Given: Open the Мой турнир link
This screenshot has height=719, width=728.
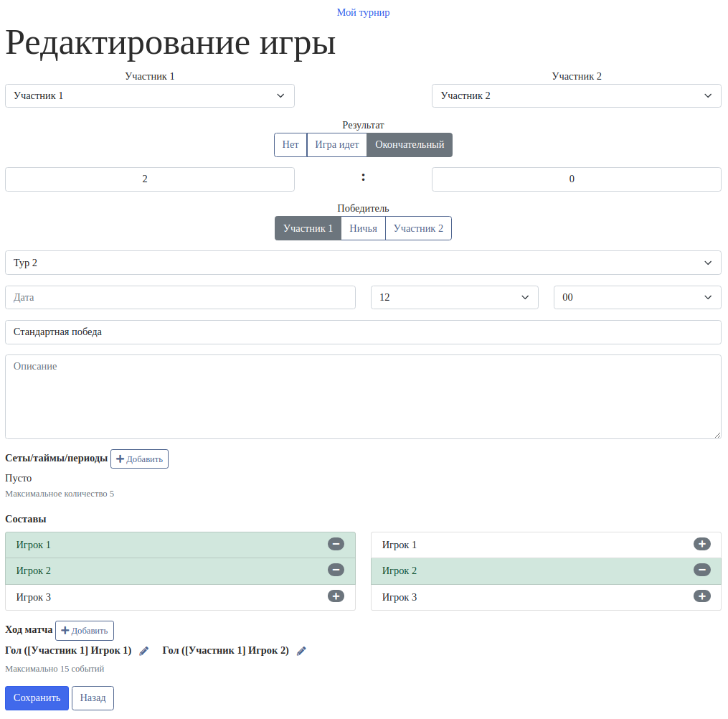Looking at the screenshot, I should 363,12.
